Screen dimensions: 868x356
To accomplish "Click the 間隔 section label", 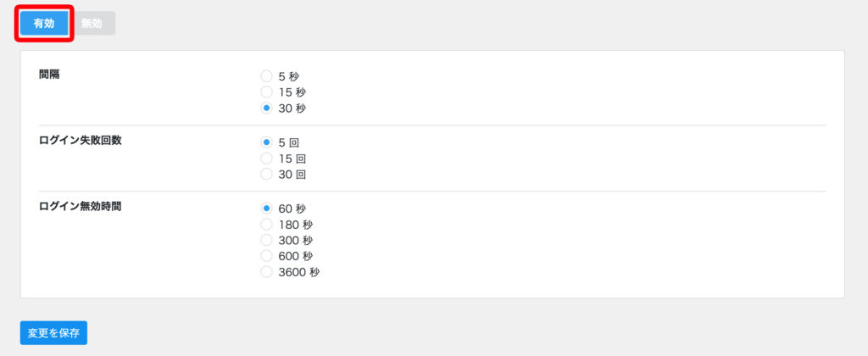I will (x=49, y=74).
